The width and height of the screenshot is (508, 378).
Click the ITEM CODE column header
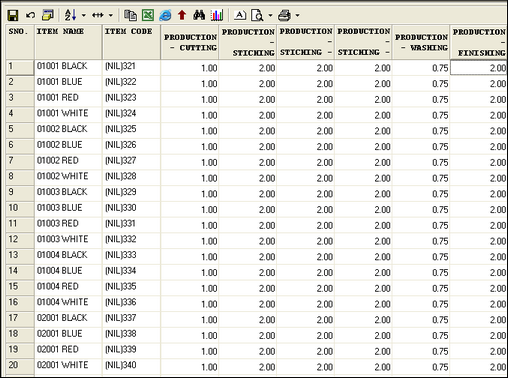pyautogui.click(x=131, y=42)
